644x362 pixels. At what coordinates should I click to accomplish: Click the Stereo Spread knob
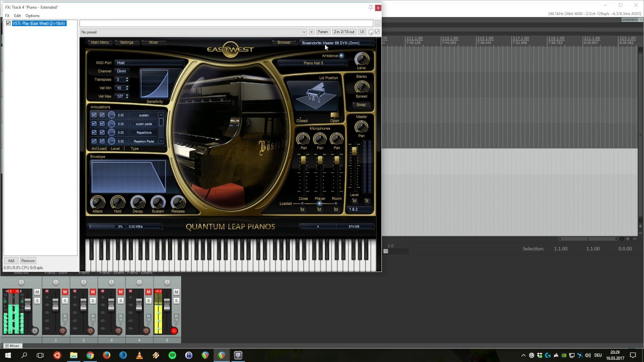pyautogui.click(x=361, y=87)
